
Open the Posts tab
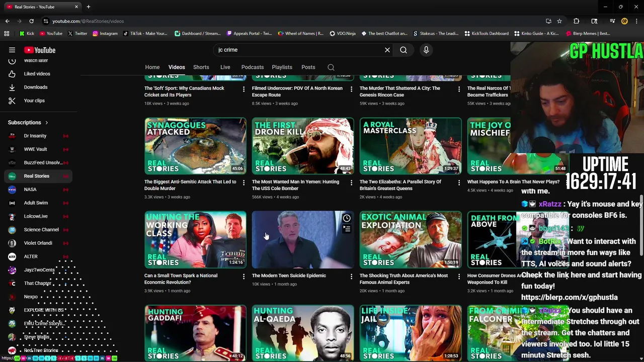308,67
